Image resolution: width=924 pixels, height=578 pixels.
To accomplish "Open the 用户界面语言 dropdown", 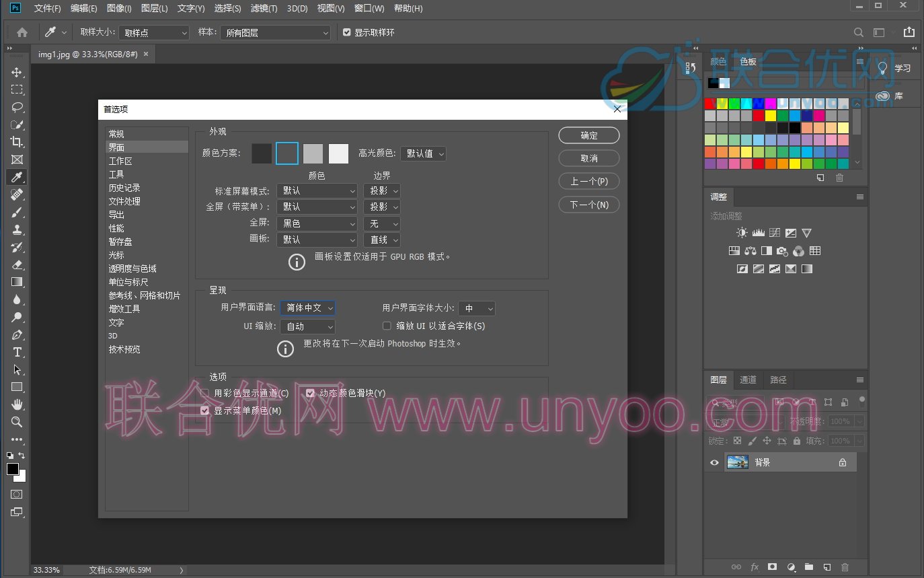I will [307, 308].
